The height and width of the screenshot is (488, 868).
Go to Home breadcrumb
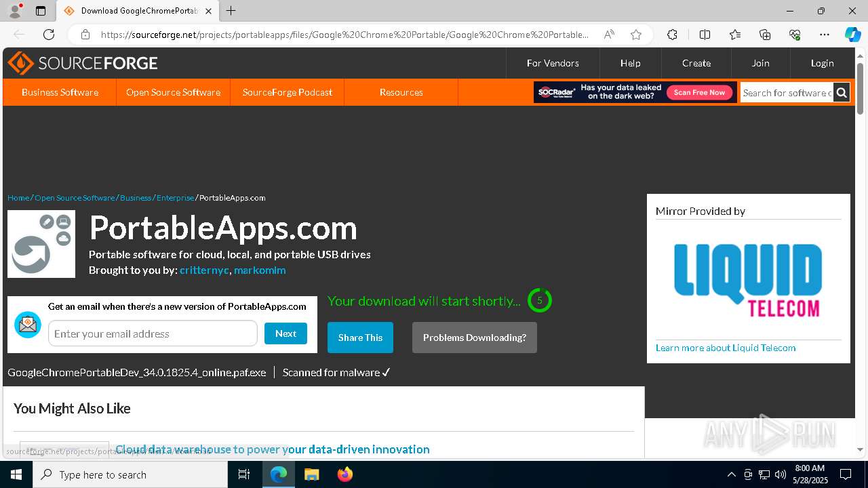[18, 198]
